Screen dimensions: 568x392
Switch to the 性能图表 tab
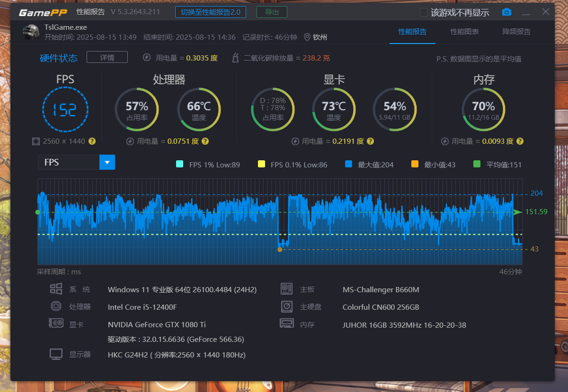click(464, 32)
